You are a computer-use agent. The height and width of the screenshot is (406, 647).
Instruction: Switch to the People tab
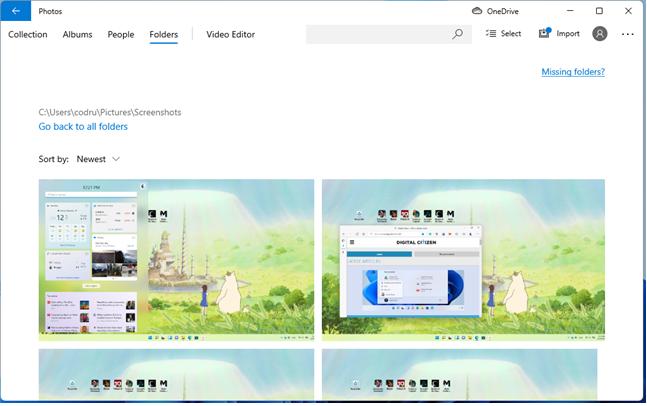(120, 34)
